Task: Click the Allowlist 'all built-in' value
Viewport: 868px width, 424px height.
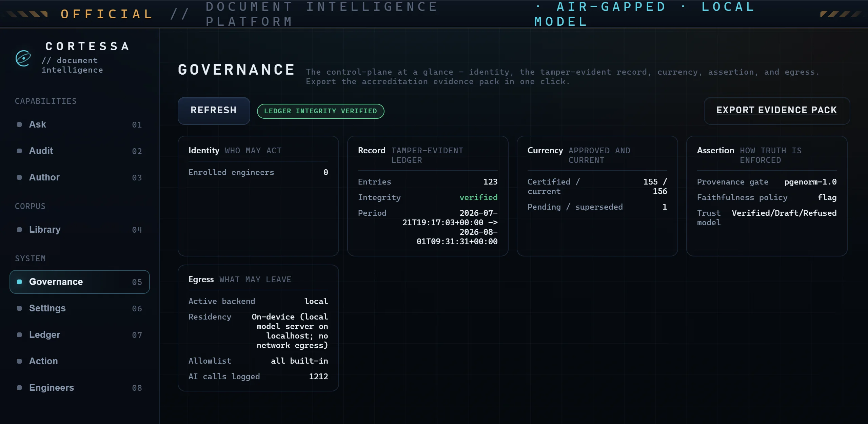Action: point(299,361)
